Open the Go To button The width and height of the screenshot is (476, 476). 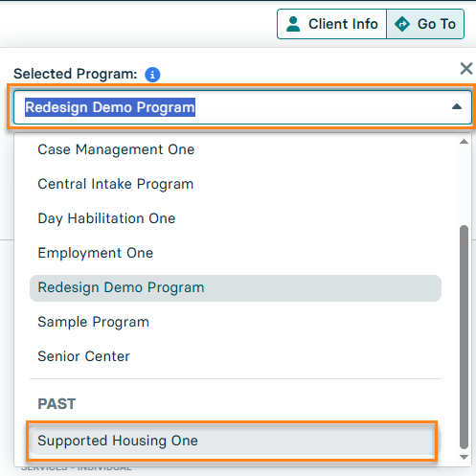click(x=425, y=24)
